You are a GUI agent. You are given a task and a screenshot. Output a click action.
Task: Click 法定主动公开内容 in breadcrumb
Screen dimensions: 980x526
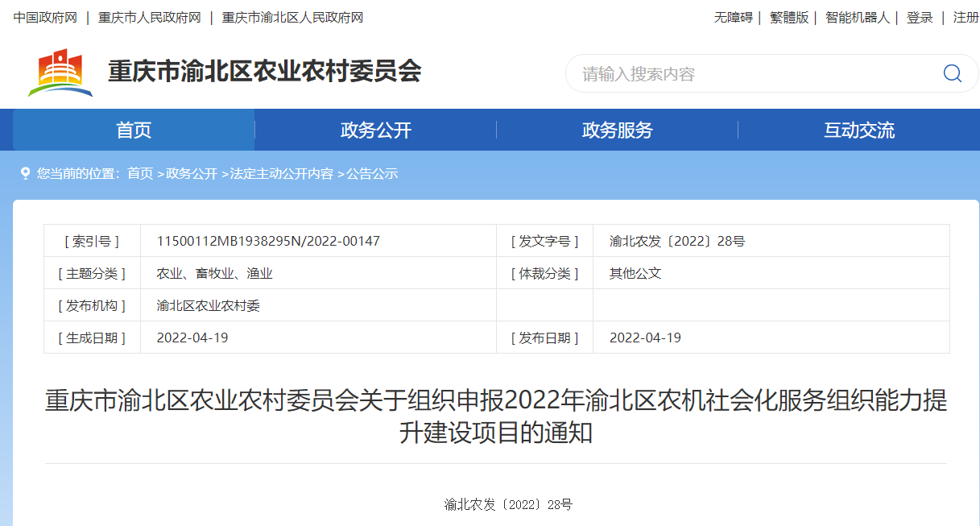pos(282,173)
